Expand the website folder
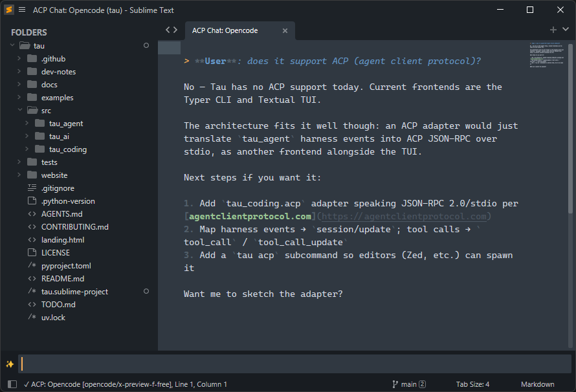 [19, 175]
